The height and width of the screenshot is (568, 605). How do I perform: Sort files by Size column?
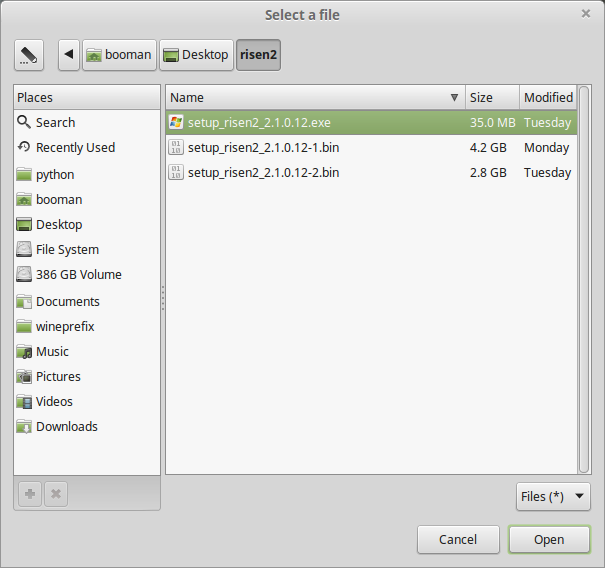pos(492,97)
